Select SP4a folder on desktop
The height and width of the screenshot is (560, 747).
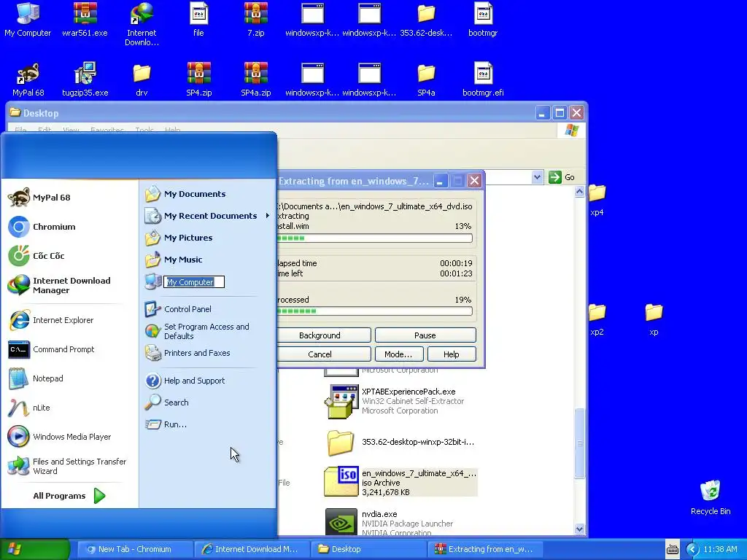click(426, 79)
